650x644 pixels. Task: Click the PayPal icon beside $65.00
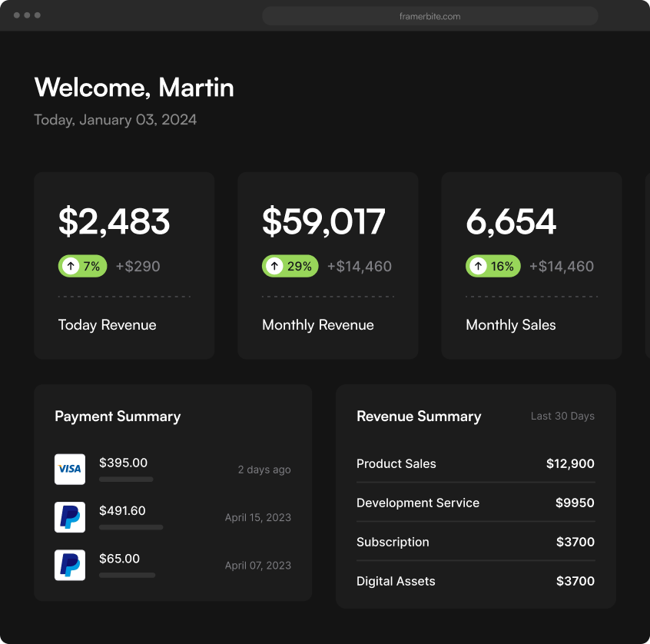(x=70, y=565)
